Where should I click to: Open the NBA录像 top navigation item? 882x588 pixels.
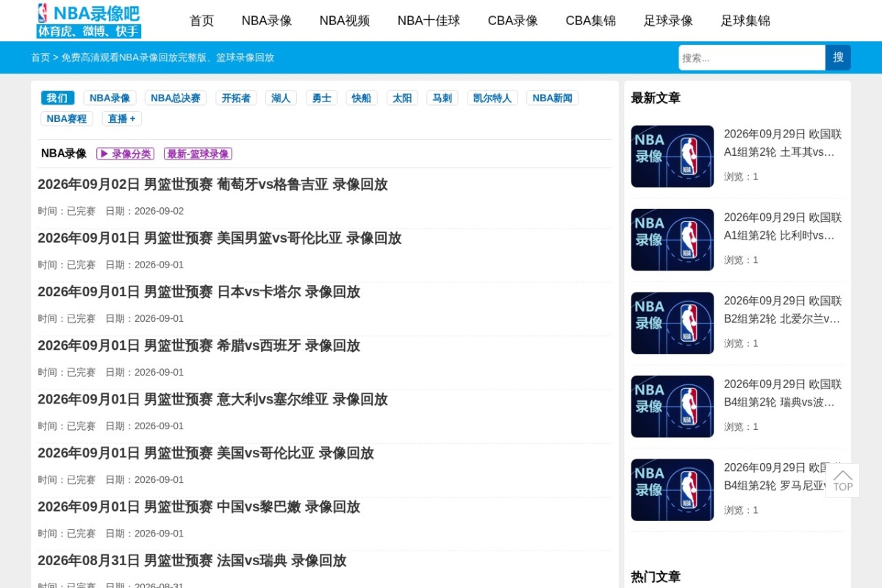(267, 21)
